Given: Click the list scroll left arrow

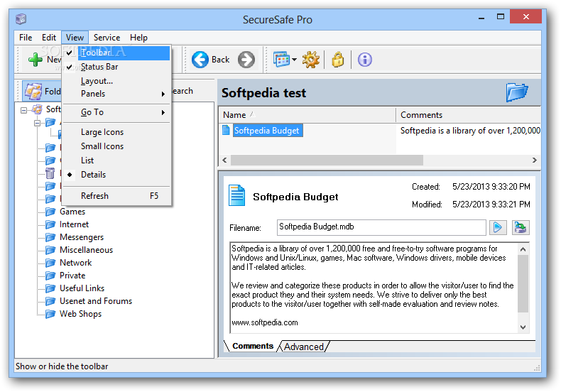Looking at the screenshot, I should [224, 160].
